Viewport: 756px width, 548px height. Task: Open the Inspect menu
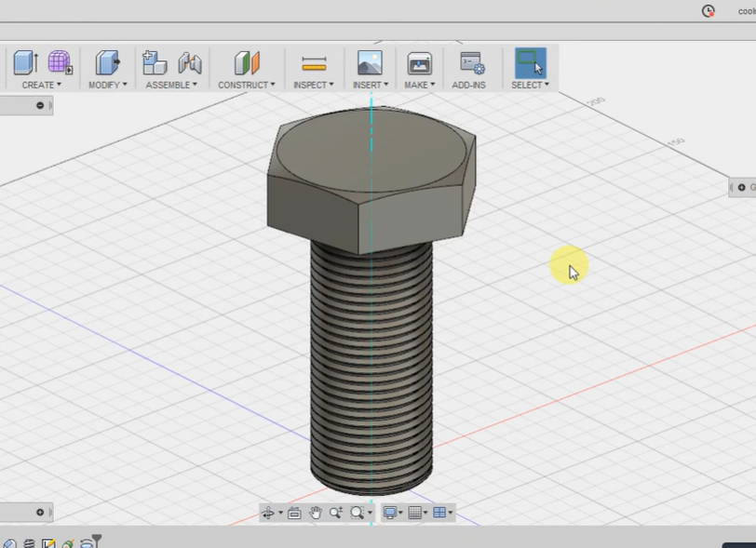(313, 84)
